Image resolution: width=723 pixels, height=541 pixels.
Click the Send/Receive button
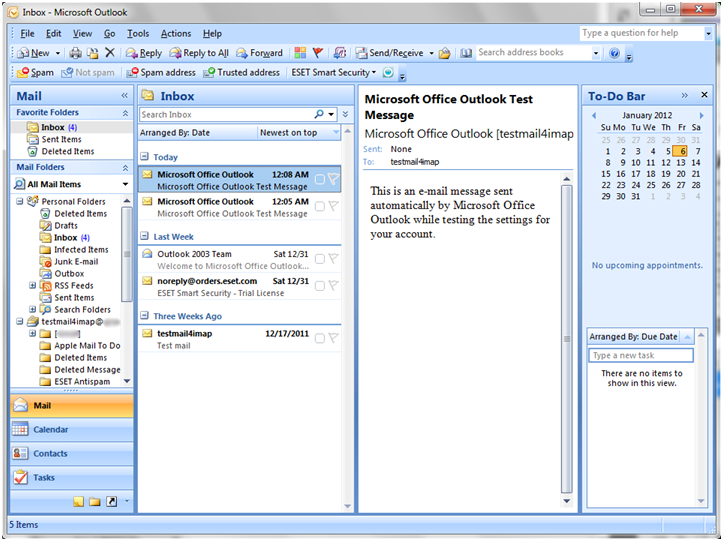tap(390, 53)
